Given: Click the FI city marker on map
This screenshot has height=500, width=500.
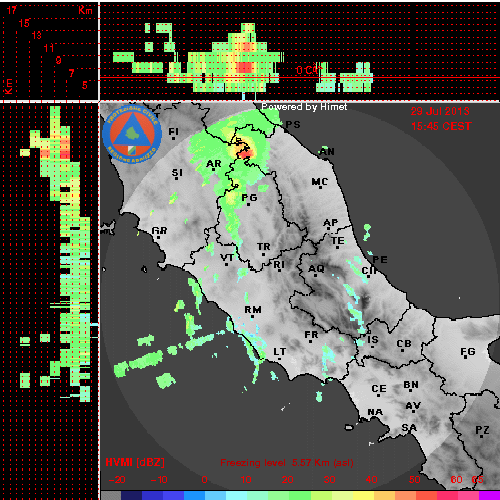Looking at the screenshot, I should [173, 138].
